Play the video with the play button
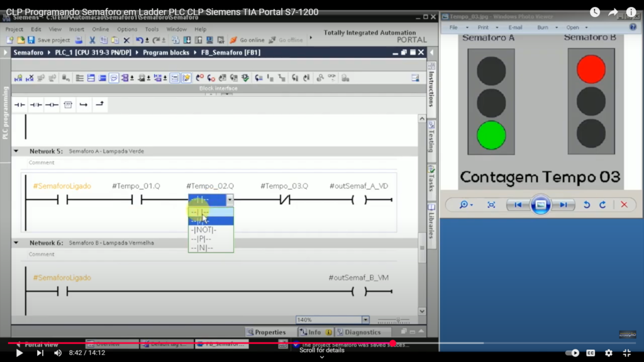The width and height of the screenshot is (644, 362). 19,353
